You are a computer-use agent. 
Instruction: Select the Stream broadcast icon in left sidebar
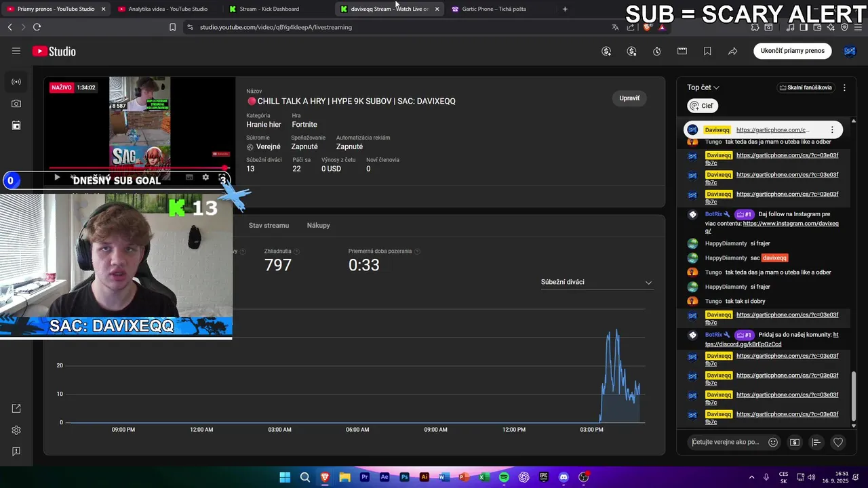(x=16, y=82)
